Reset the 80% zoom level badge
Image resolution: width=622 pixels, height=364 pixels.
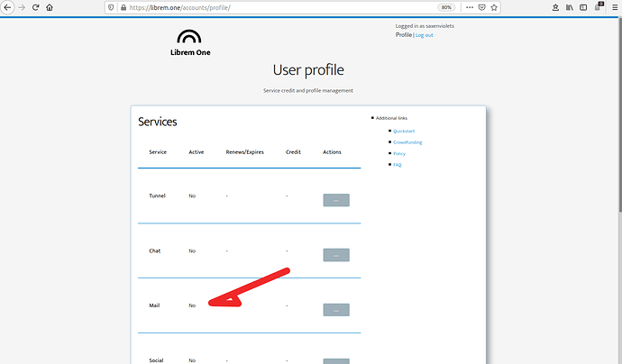click(x=446, y=7)
